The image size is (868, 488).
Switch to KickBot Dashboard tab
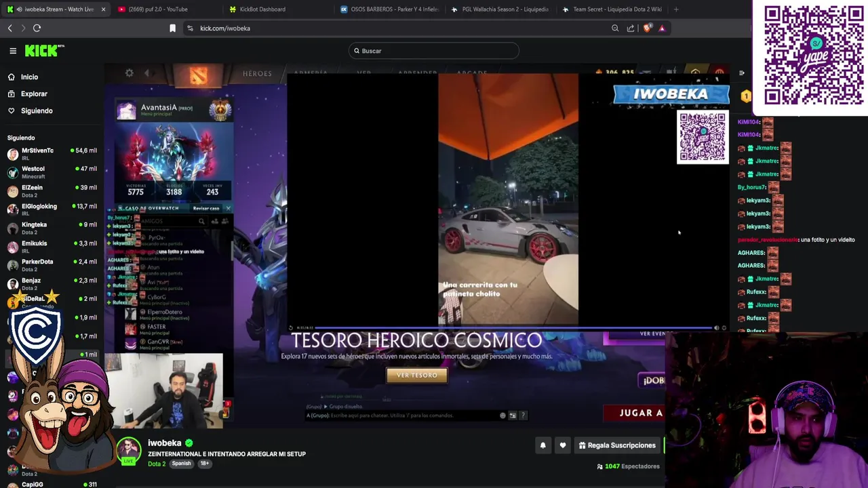[263, 9]
